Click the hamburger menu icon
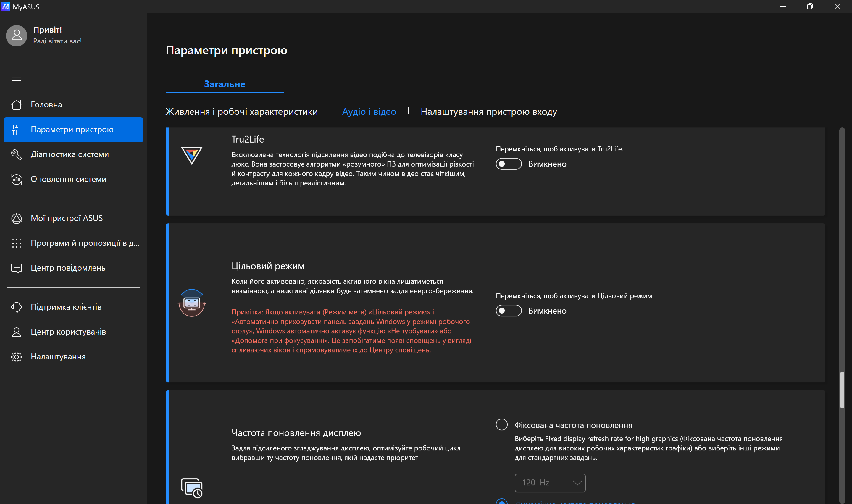Image resolution: width=852 pixels, height=504 pixels. (16, 80)
